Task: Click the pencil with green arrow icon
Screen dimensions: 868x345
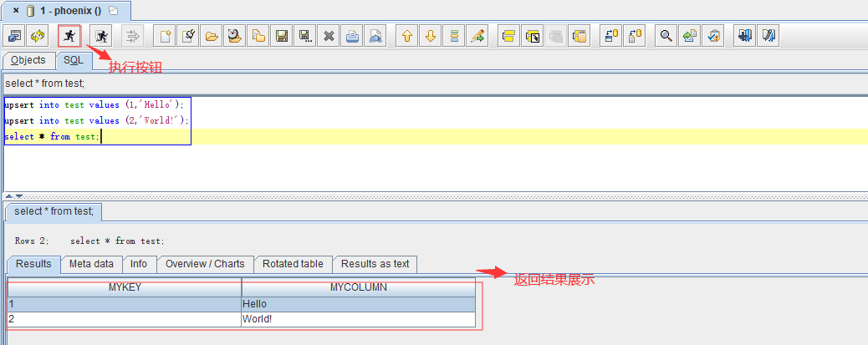Action: point(477,37)
